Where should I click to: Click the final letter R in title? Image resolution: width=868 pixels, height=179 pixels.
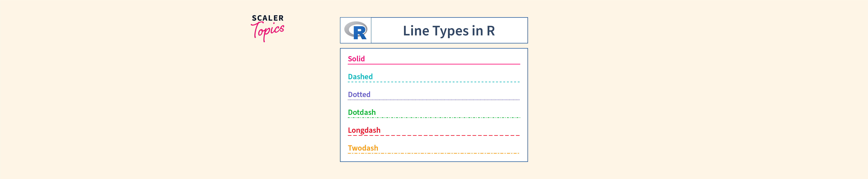click(491, 31)
